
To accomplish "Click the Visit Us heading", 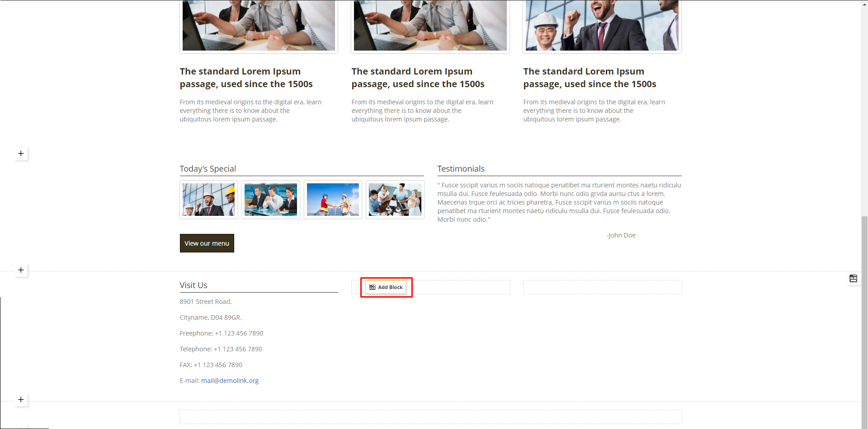I will click(x=193, y=285).
